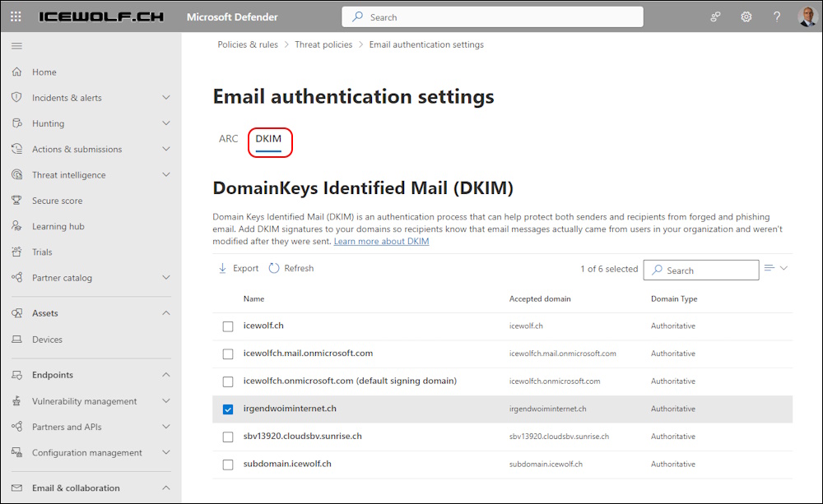Image resolution: width=823 pixels, height=504 pixels.
Task: Click the ICEWOLF.CH logo
Action: point(101,16)
